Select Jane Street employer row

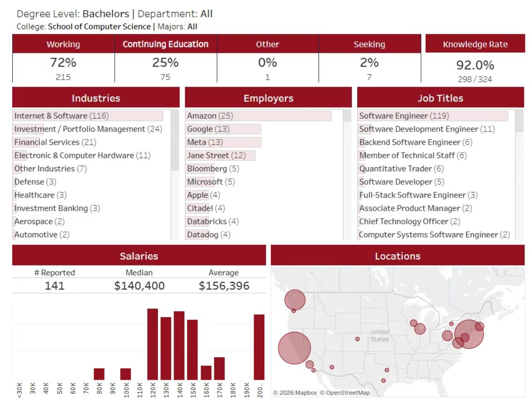click(x=208, y=155)
